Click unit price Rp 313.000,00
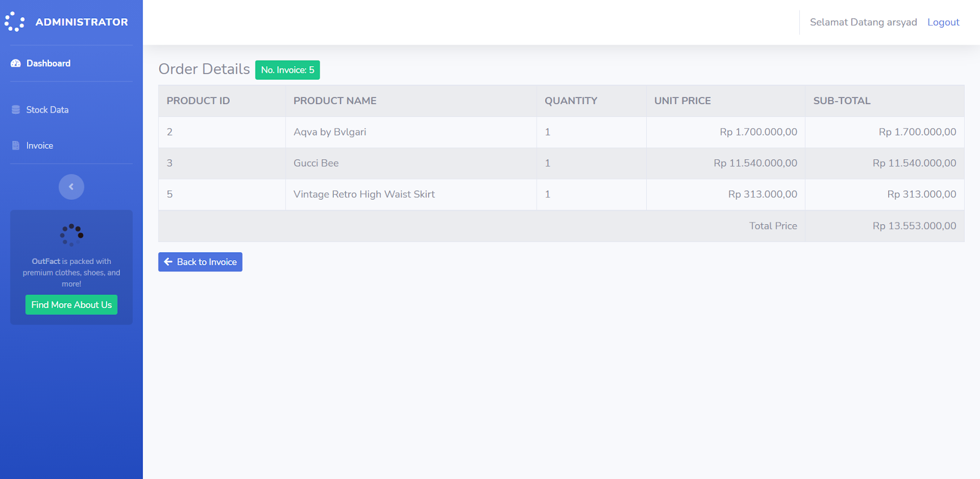Image resolution: width=980 pixels, height=479 pixels. [x=763, y=194]
